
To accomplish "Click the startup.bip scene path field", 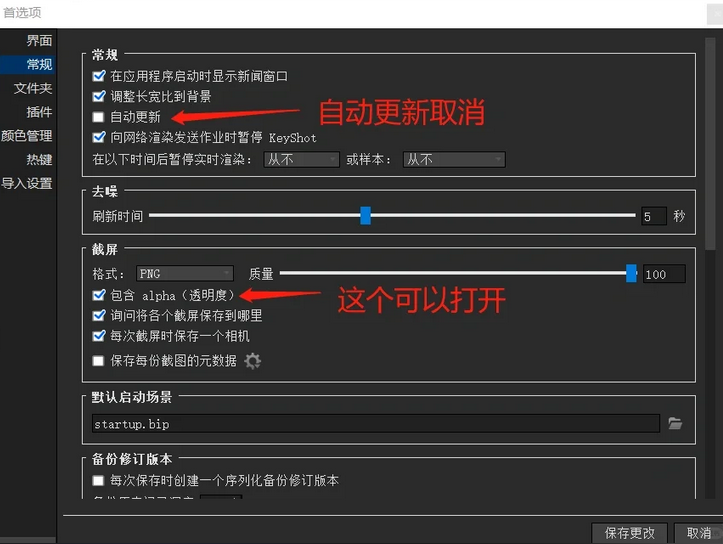I will click(x=375, y=424).
